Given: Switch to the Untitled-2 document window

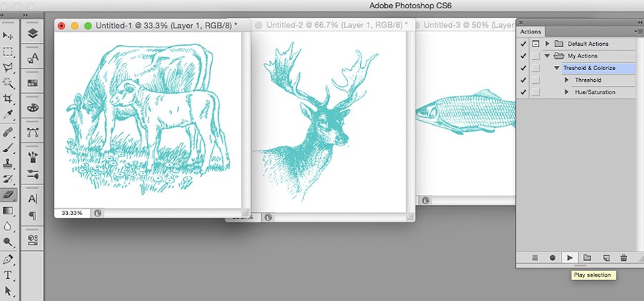Looking at the screenshot, I should click(x=325, y=24).
